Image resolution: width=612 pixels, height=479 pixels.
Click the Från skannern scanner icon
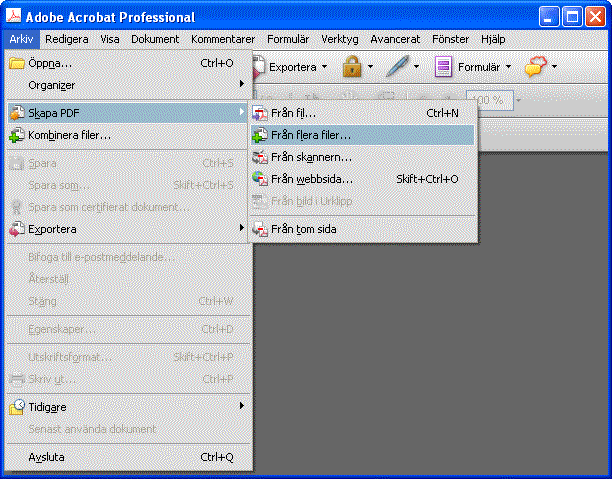pos(260,157)
